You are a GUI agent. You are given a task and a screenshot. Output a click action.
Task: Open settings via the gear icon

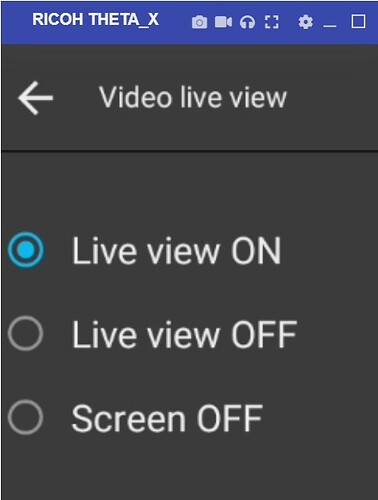[306, 22]
